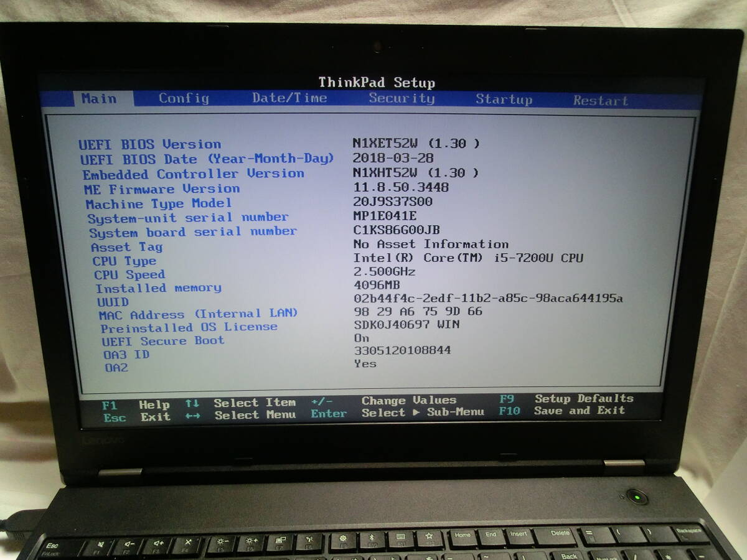Screen dimensions: 747x560
Task: Click the left-right arrows Select Menu hint
Action: pos(241,416)
